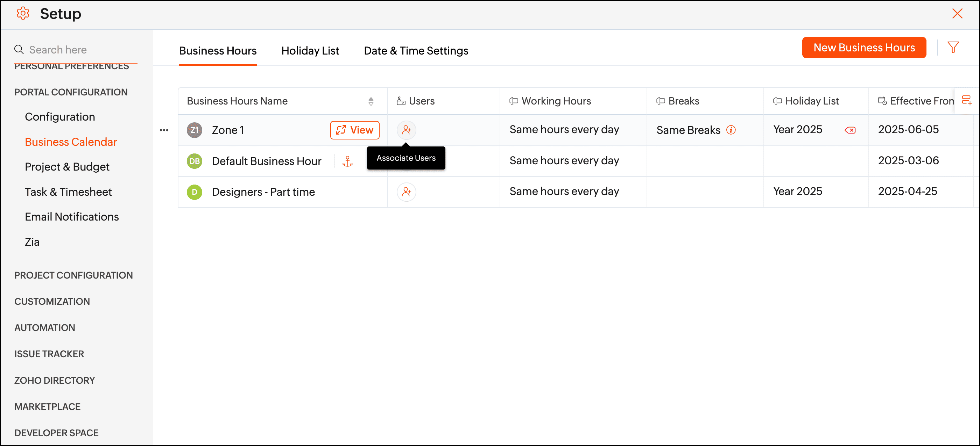Viewport: 980px width, 446px height.
Task: Click anchor icon on Default Business Hour
Action: pos(347,161)
